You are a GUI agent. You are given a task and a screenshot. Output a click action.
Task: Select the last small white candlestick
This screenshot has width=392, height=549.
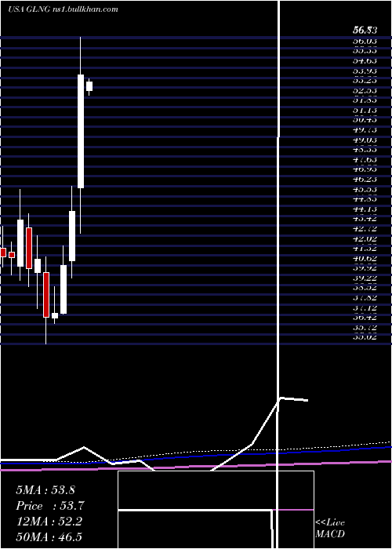[89, 86]
